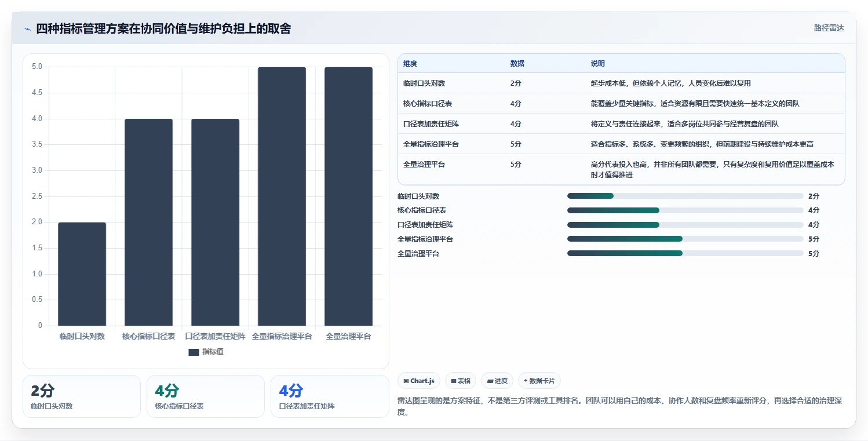Click the Chart.js chip icon
The width and height of the screenshot is (868, 441).
(x=406, y=381)
